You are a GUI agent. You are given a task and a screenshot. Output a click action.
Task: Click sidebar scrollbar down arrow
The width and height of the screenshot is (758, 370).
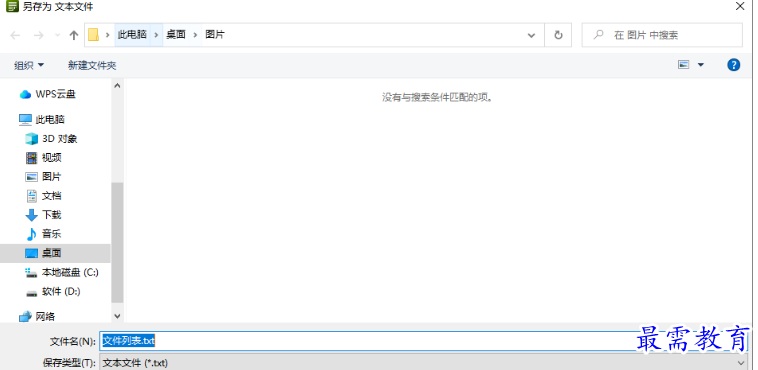point(117,315)
